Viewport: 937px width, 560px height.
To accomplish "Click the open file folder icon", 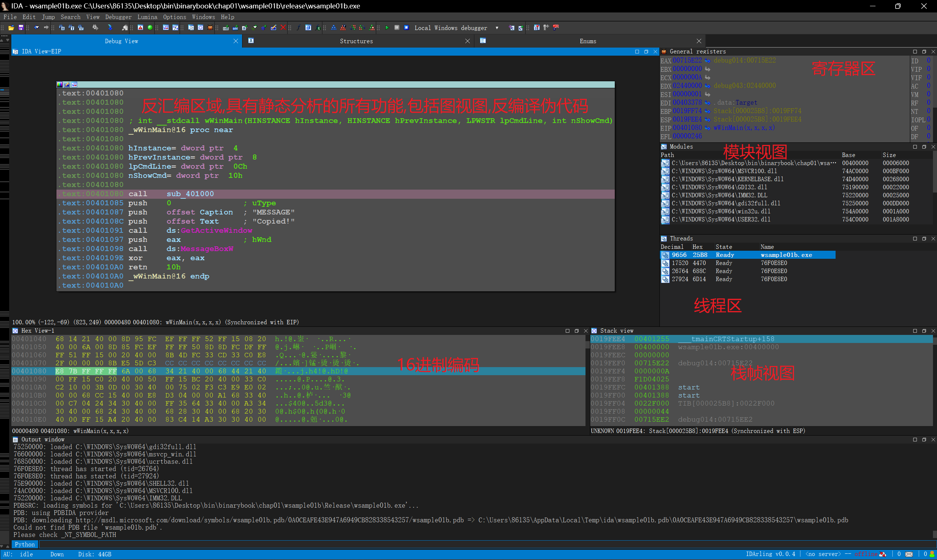I will [x=11, y=28].
